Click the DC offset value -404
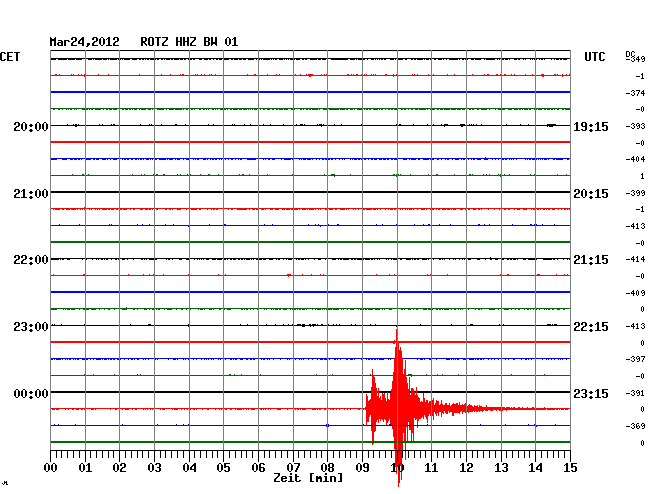Screen dimensions: 650x494 [x=635, y=159]
